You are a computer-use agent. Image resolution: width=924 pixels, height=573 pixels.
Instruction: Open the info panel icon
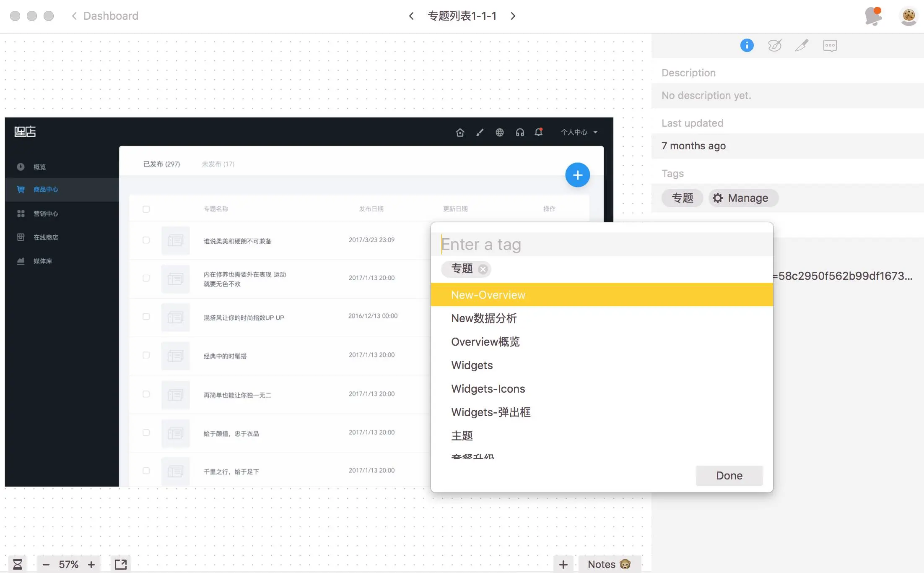(x=747, y=45)
